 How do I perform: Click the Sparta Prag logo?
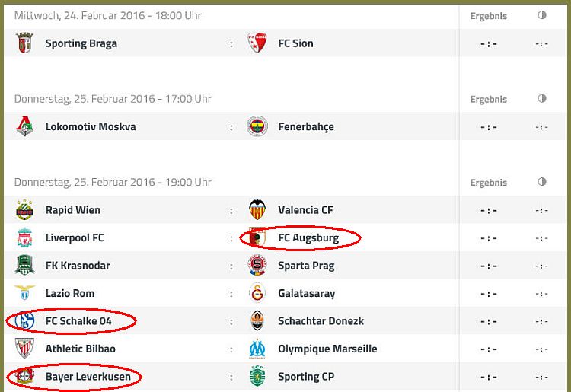click(x=257, y=265)
